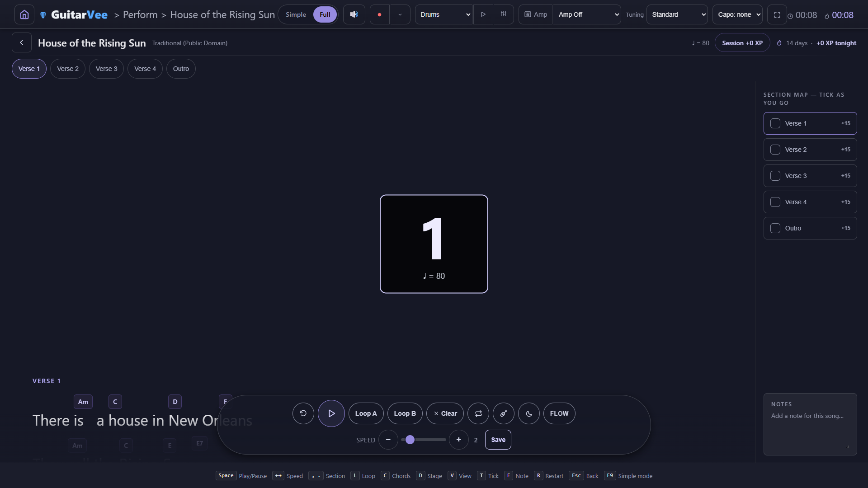The width and height of the screenshot is (868, 488).
Task: Go to the home screen icon
Action: [x=24, y=14]
